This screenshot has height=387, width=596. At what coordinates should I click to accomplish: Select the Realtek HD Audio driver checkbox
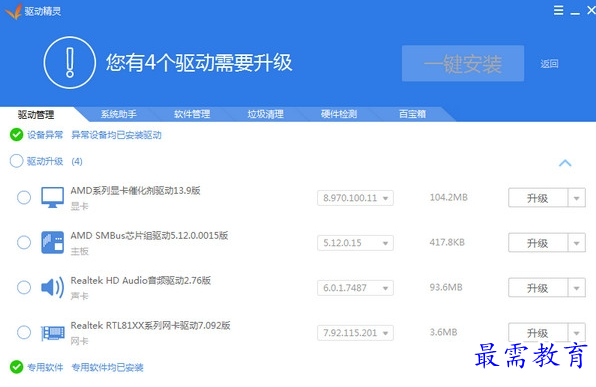[x=24, y=287]
